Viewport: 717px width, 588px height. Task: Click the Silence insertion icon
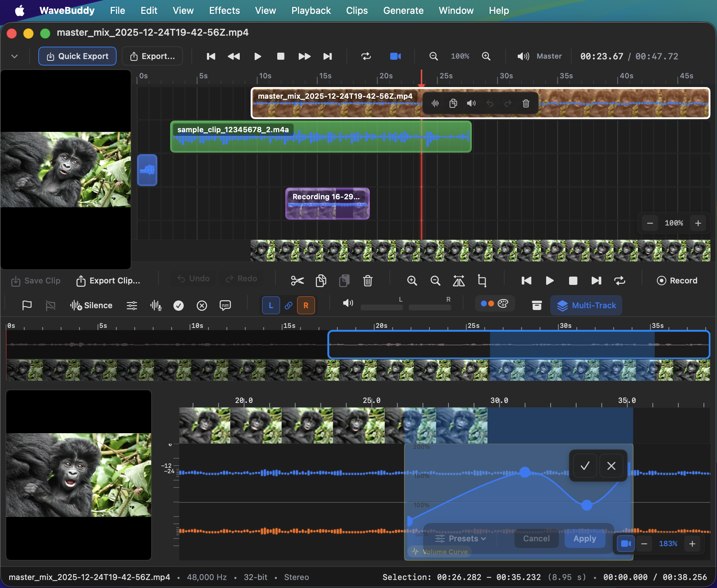75,305
